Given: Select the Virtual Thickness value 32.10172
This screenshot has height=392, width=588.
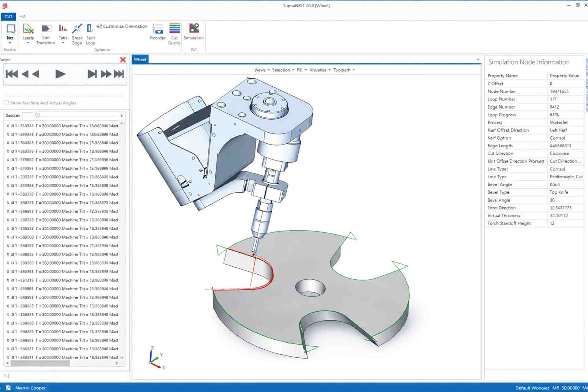Looking at the screenshot, I should 559,216.
